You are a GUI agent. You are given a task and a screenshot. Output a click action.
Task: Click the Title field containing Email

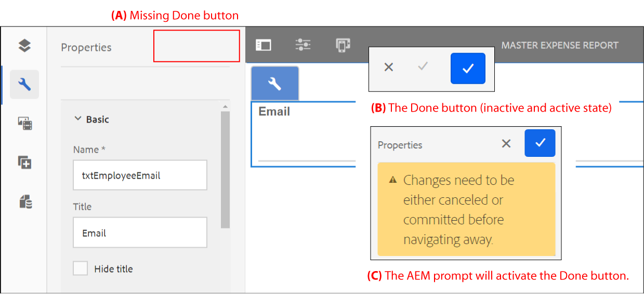click(140, 233)
